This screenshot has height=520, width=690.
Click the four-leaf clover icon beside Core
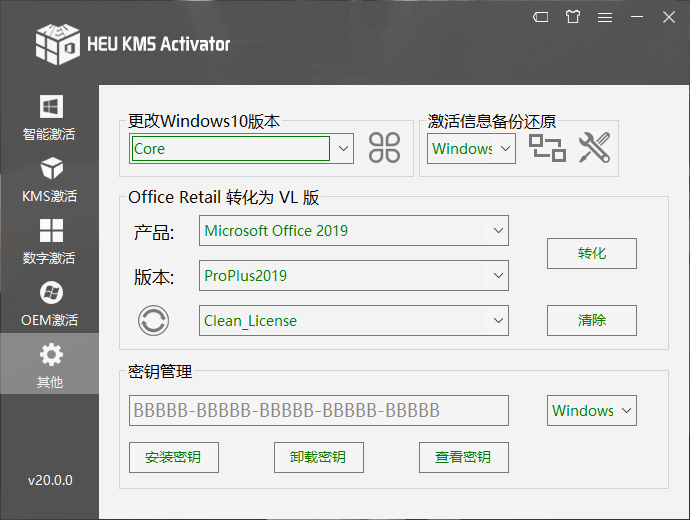tap(384, 148)
